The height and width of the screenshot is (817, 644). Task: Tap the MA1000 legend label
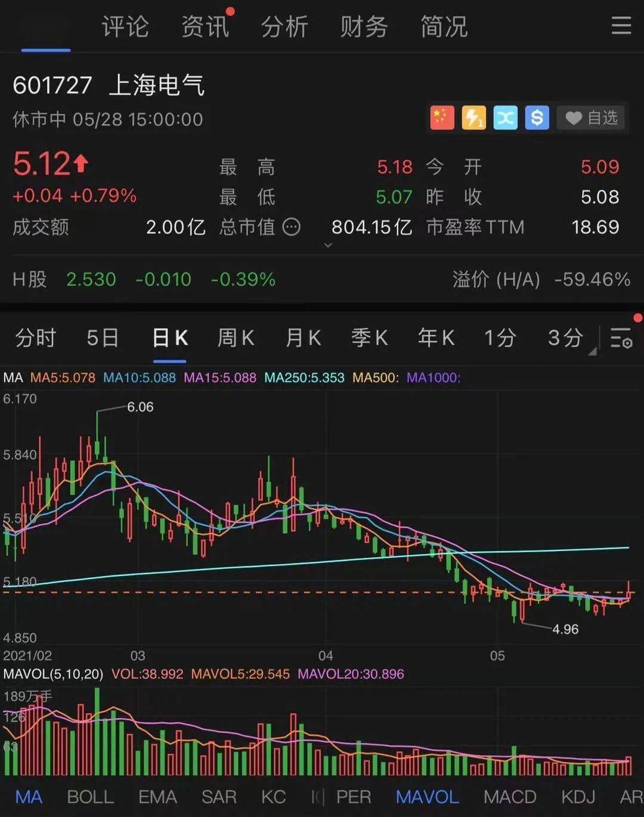pyautogui.click(x=434, y=377)
